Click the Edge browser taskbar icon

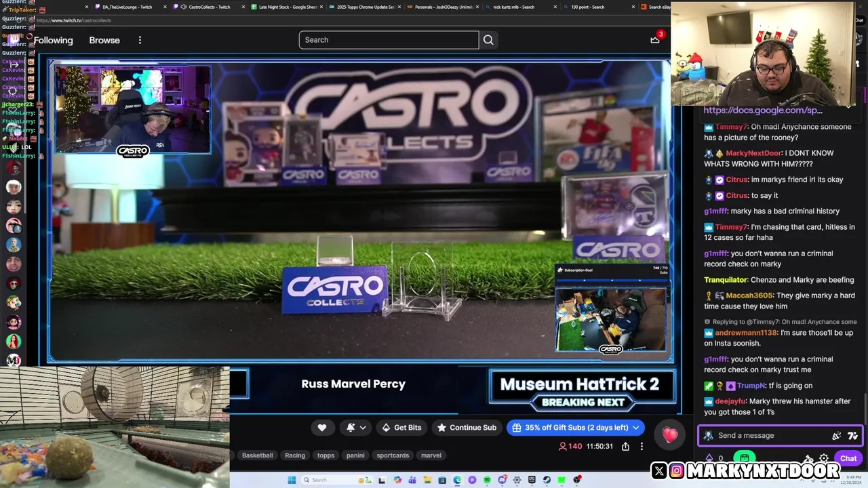(x=457, y=480)
